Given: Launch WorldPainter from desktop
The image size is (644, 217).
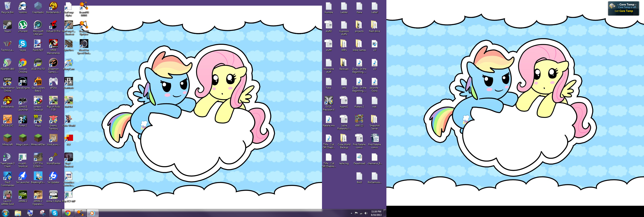Looking at the screenshot, I should tap(53, 159).
